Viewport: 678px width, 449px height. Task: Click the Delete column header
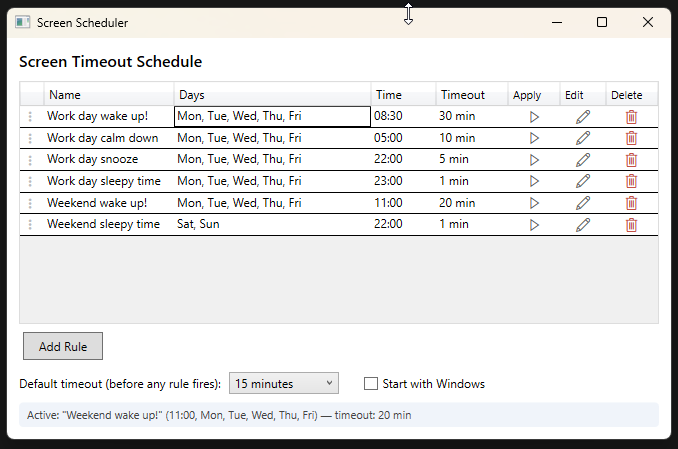[632, 95]
